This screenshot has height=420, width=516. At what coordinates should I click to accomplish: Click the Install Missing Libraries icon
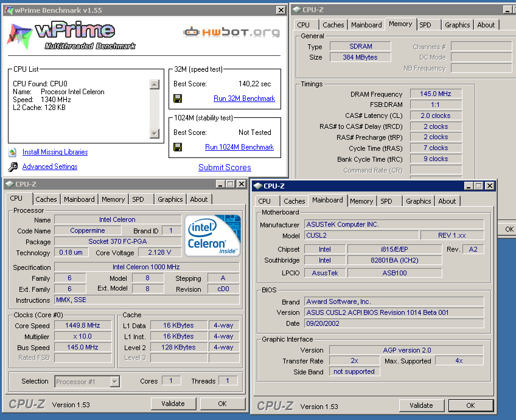click(13, 153)
